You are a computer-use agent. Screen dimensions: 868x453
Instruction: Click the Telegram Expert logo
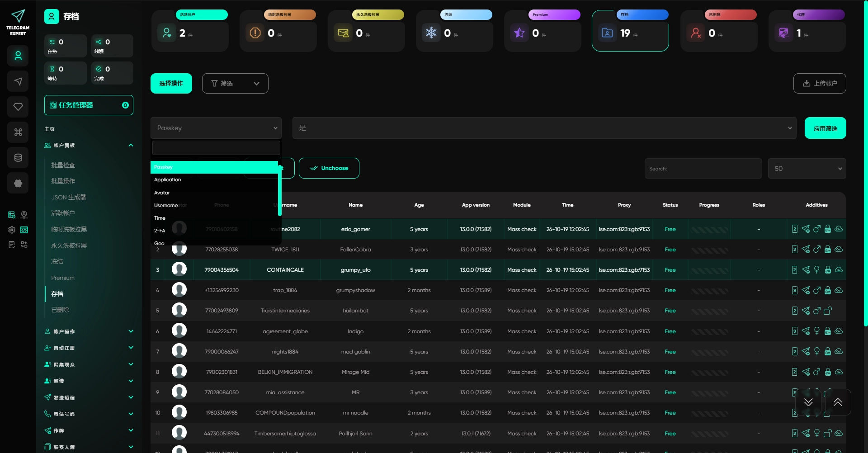(18, 23)
